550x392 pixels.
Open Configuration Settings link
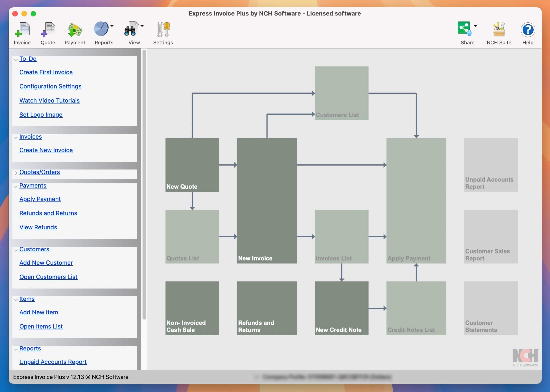(x=50, y=86)
